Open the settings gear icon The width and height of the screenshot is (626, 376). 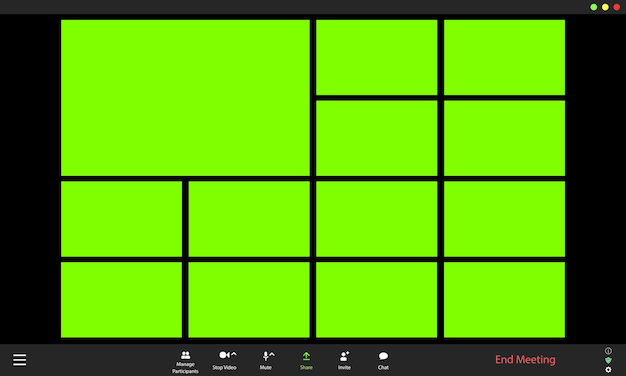(608, 370)
